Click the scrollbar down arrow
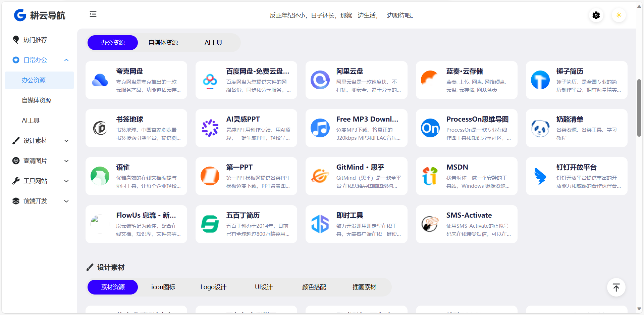Screen dimensions: 644x315 639,309
